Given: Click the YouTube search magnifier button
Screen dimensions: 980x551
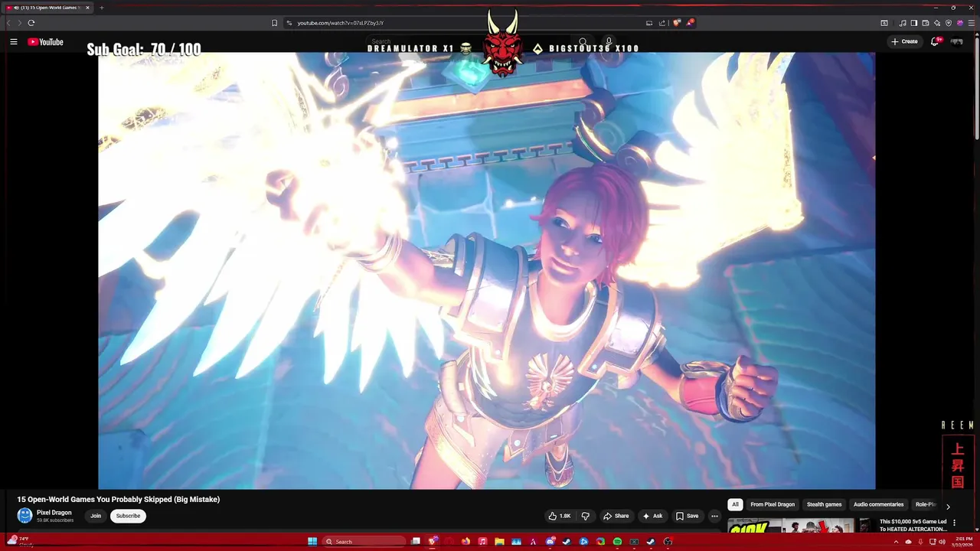Looking at the screenshot, I should click(x=583, y=42).
